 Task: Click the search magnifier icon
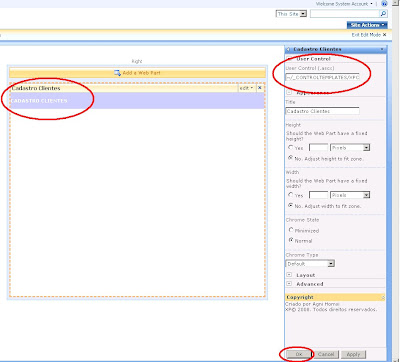383,14
